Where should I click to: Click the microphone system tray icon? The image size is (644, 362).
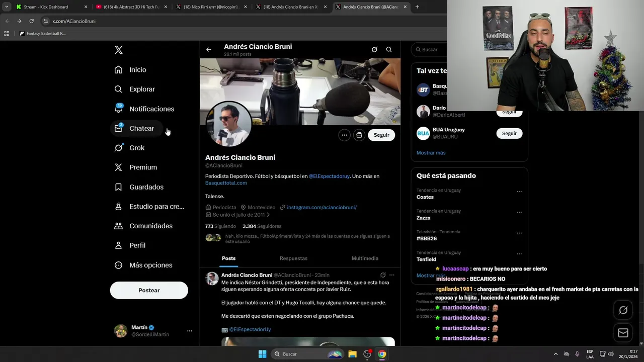[x=577, y=354]
